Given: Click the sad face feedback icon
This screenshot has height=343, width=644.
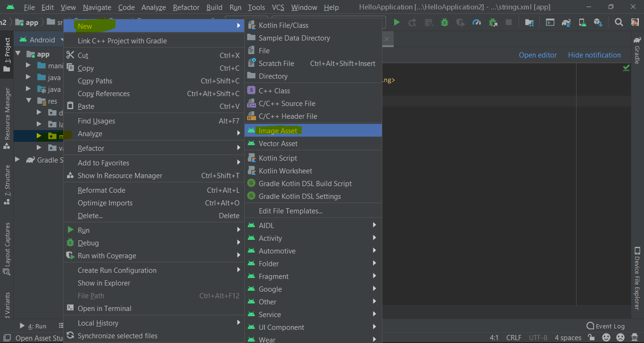Looking at the screenshot, I should (620, 338).
